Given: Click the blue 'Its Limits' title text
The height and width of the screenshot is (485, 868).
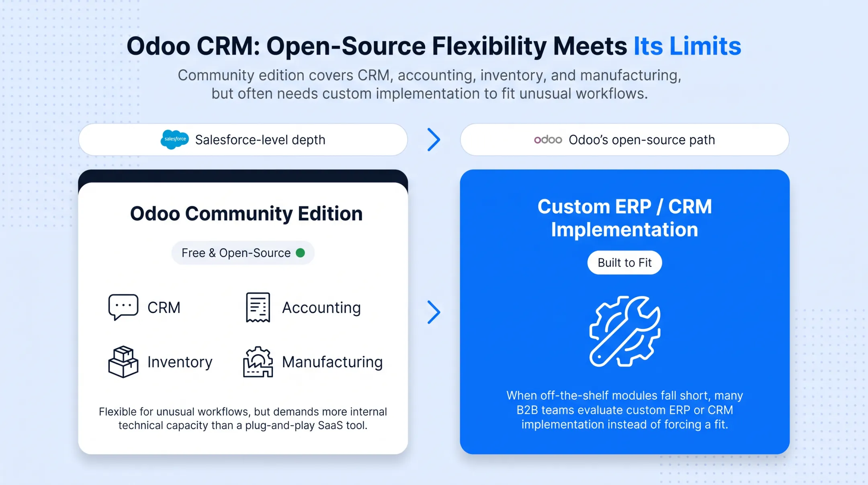Looking at the screenshot, I should coord(688,46).
